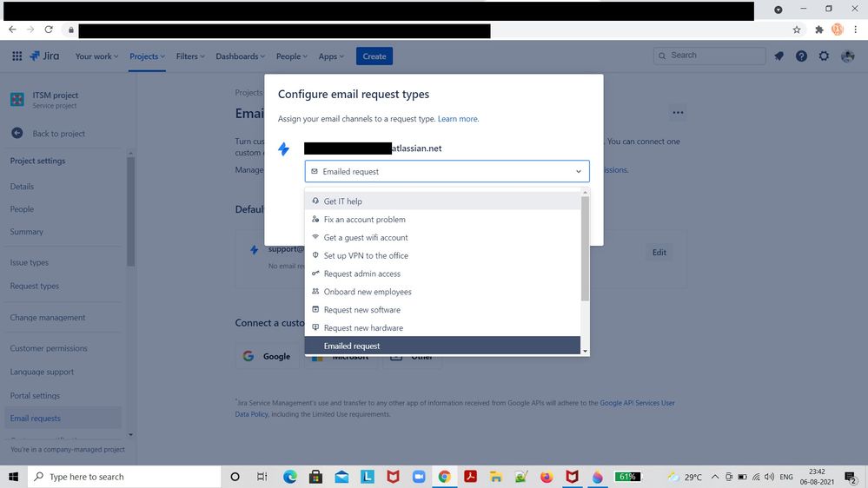868x488 pixels.
Task: Open Chrome's three-dot menu
Action: click(x=855, y=30)
